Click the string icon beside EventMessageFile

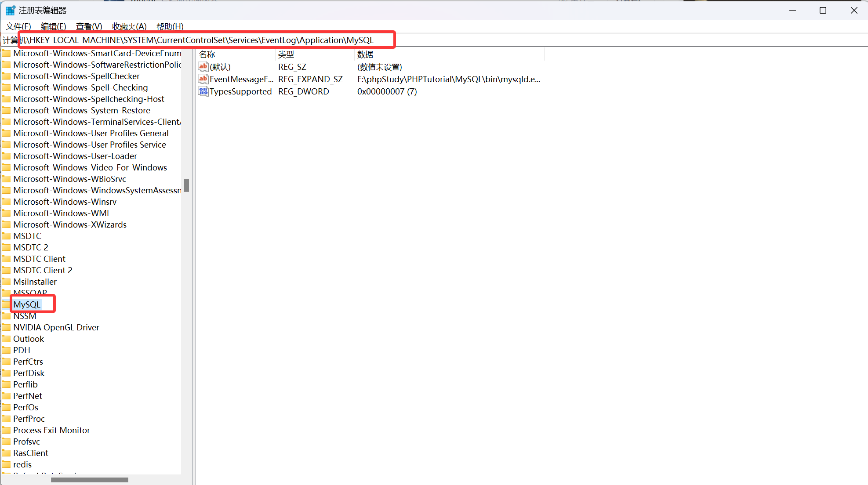coord(203,79)
